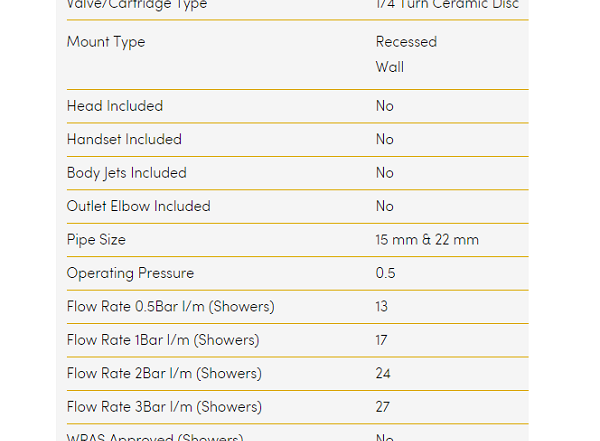Select the Recessed mount type value
The height and width of the screenshot is (441, 600).
pyautogui.click(x=406, y=42)
